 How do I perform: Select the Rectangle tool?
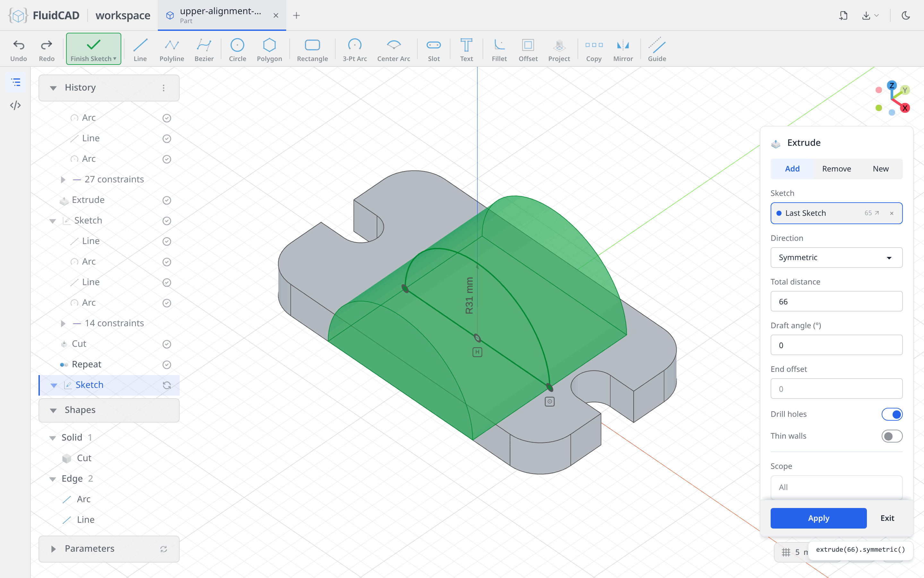(312, 50)
